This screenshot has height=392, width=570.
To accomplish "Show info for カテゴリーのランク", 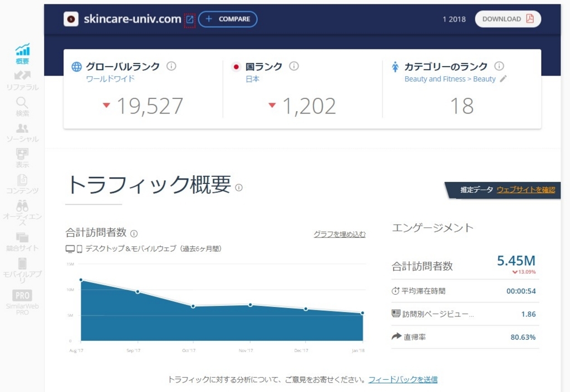I will [x=499, y=66].
